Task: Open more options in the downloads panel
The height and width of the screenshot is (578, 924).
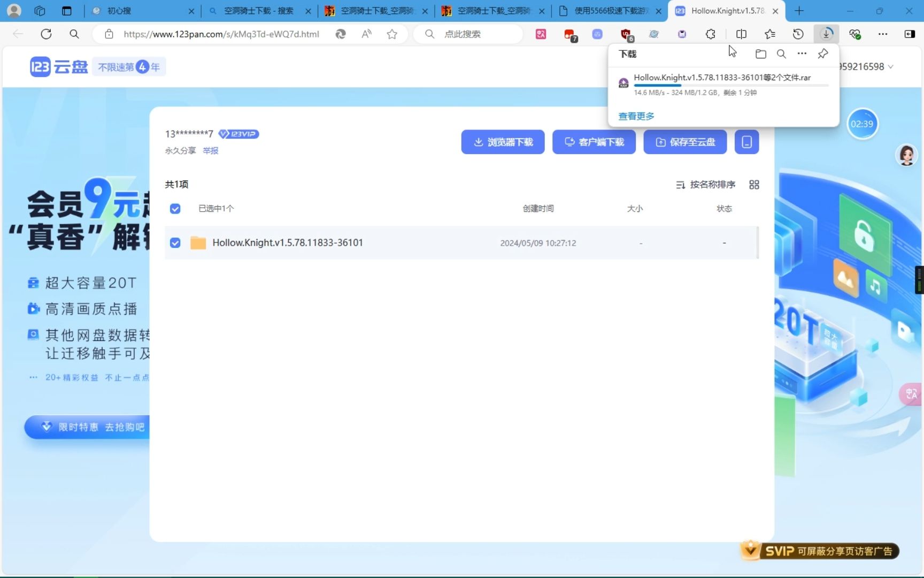Action: tap(802, 54)
